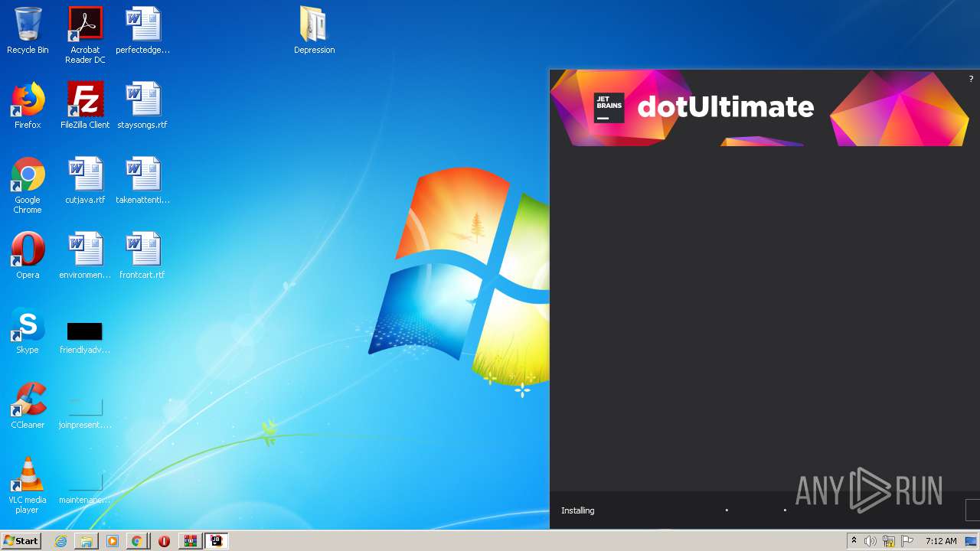
Task: Select the joinpresent file icon
Action: [x=85, y=412]
